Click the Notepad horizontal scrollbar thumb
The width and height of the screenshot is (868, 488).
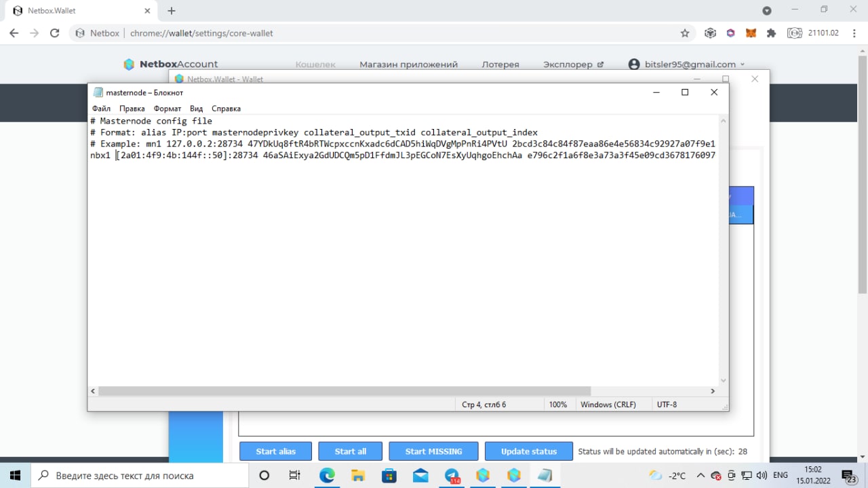[344, 391]
